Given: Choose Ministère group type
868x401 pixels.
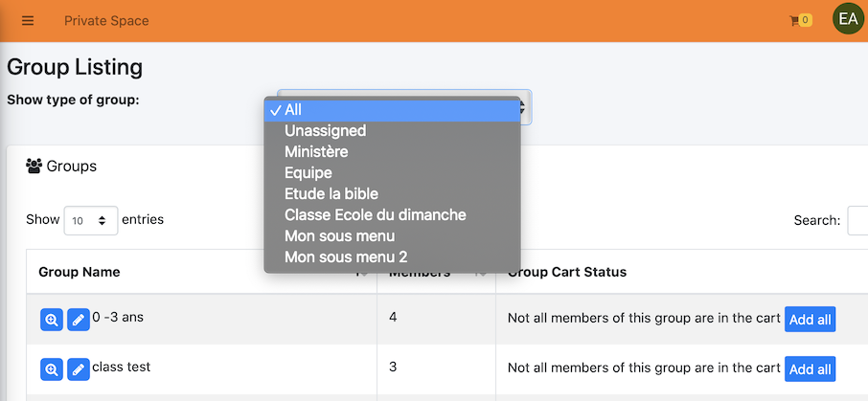Looking at the screenshot, I should pyautogui.click(x=393, y=151).
